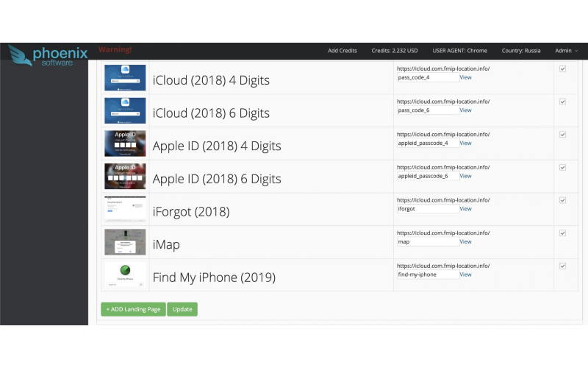Screen dimensions: 588x368
Task: Open the iCloud (2018) 4 Digits thumbnail
Action: pyautogui.click(x=125, y=78)
